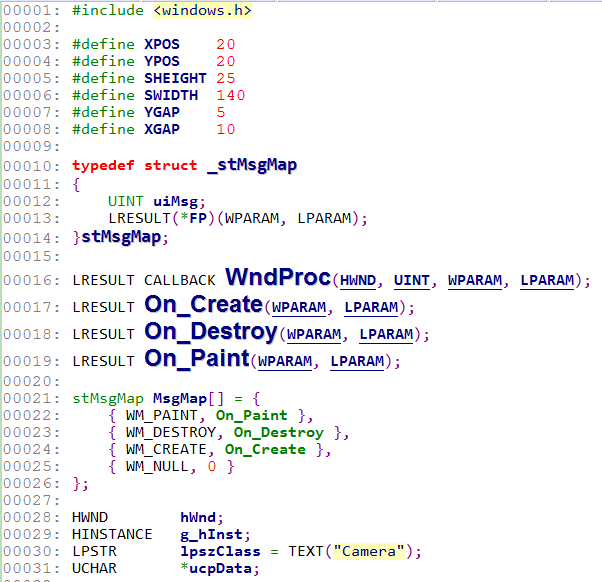Click the stMsgMap type on line 21
Screen dimensions: 602x582
108,398
